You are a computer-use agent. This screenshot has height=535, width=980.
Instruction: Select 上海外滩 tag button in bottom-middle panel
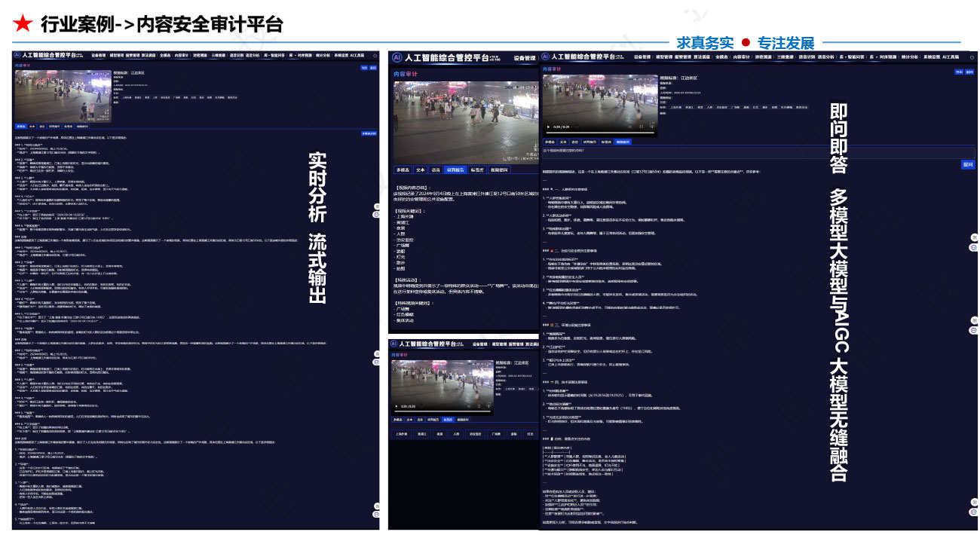(x=402, y=434)
